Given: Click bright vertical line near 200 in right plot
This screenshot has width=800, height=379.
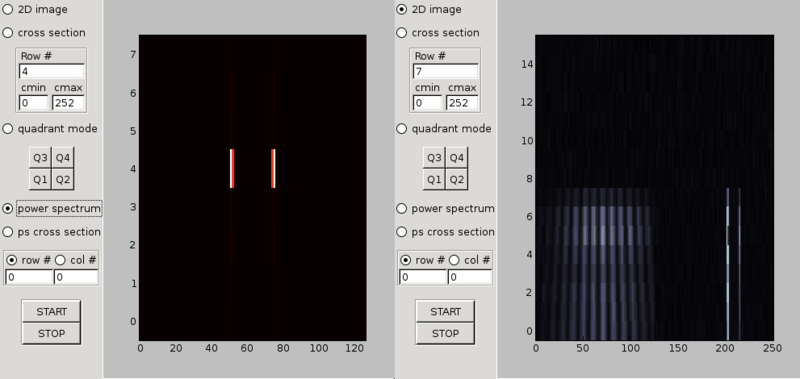Looking at the screenshot, I should coord(728,264).
